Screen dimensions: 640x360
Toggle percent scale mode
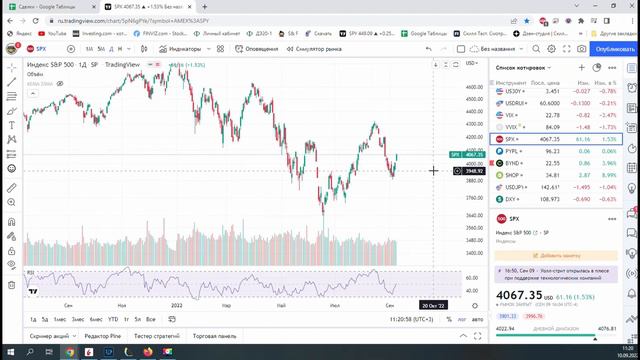449,320
